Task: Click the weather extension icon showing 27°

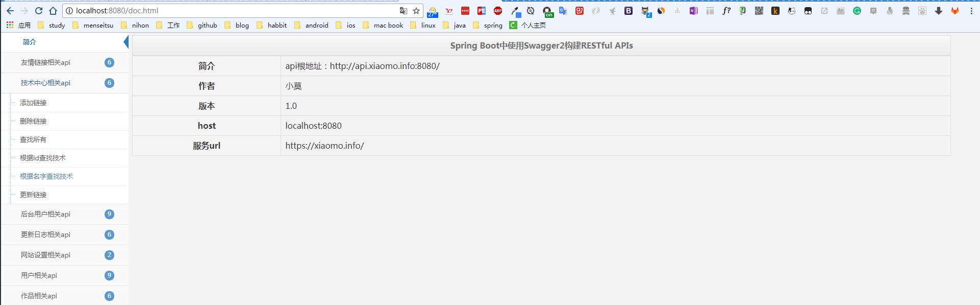Action: 433,11
